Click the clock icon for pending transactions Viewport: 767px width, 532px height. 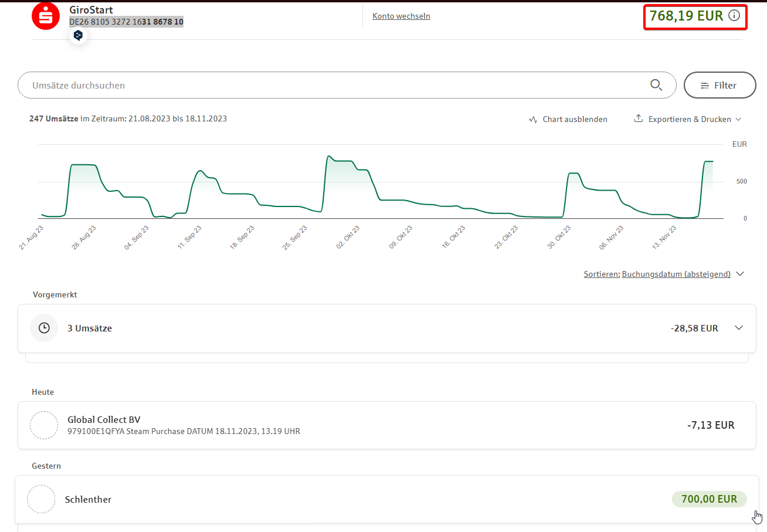[44, 328]
